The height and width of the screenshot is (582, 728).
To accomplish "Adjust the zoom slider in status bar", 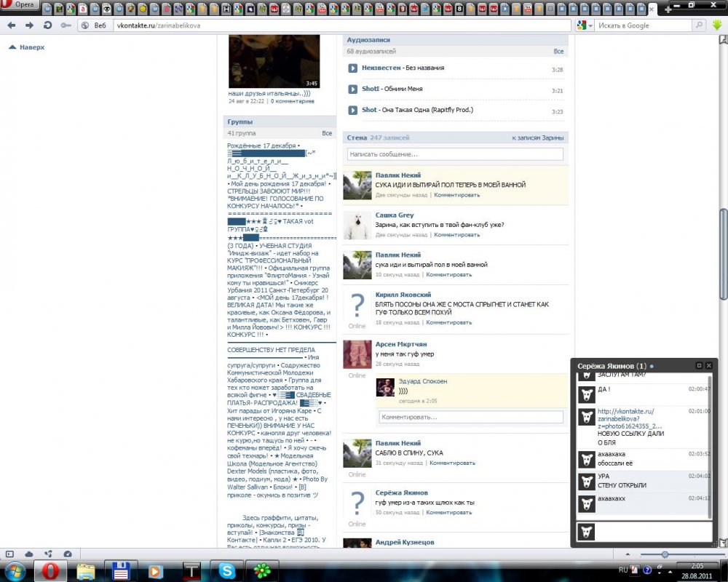I will [x=665, y=554].
